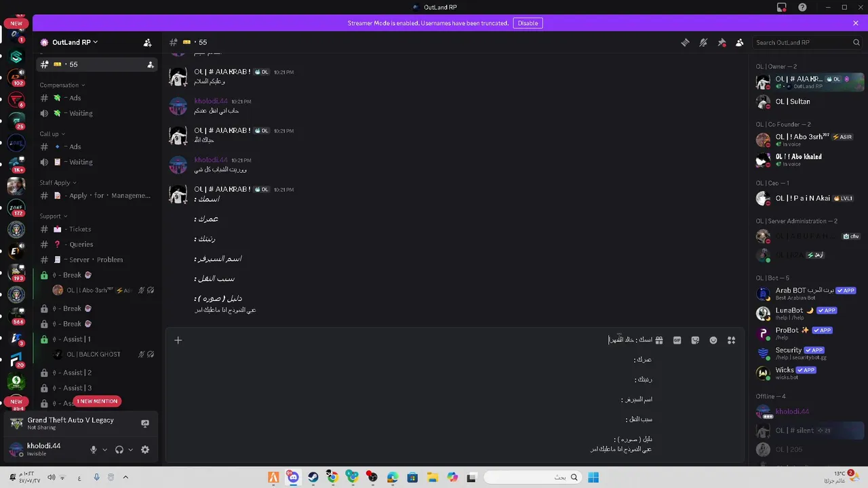Open the Copilot icon on the taskbar

pos(452,477)
